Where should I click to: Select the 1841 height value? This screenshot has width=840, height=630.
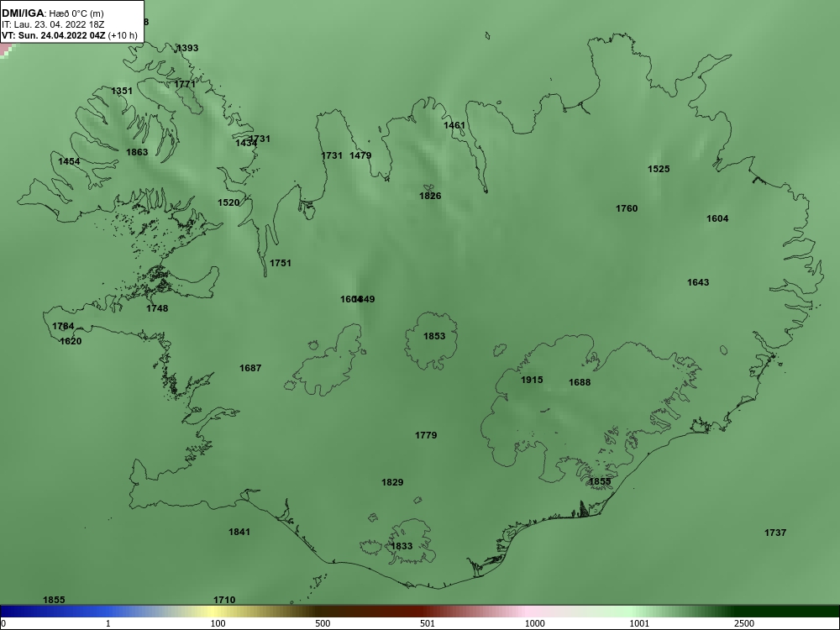[239, 532]
